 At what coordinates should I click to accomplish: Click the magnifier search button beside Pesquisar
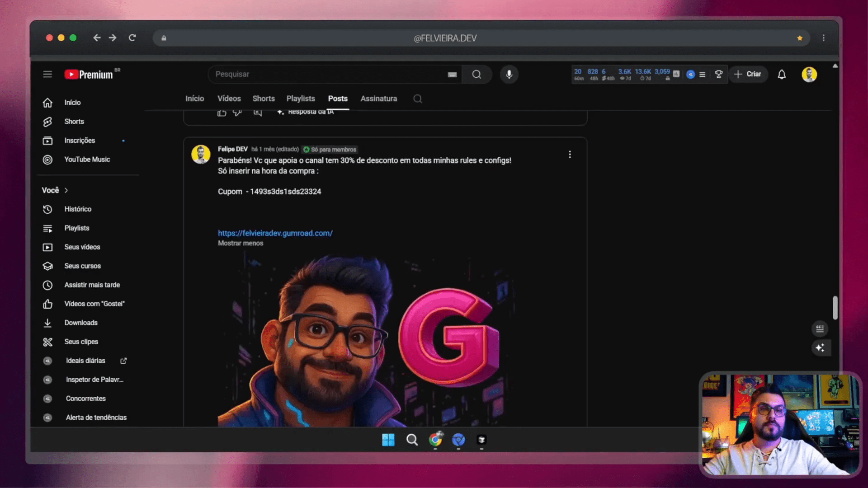click(476, 74)
